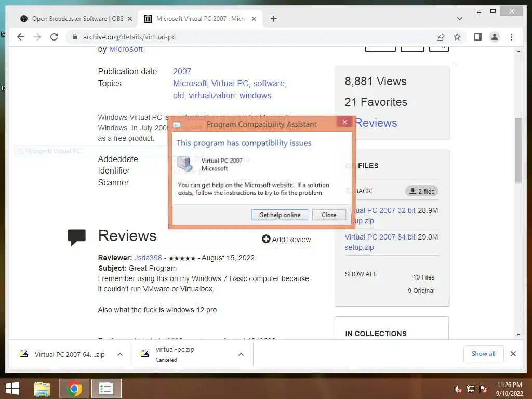Expand the tab search chevron
532x399 pixels.
coord(460,19)
